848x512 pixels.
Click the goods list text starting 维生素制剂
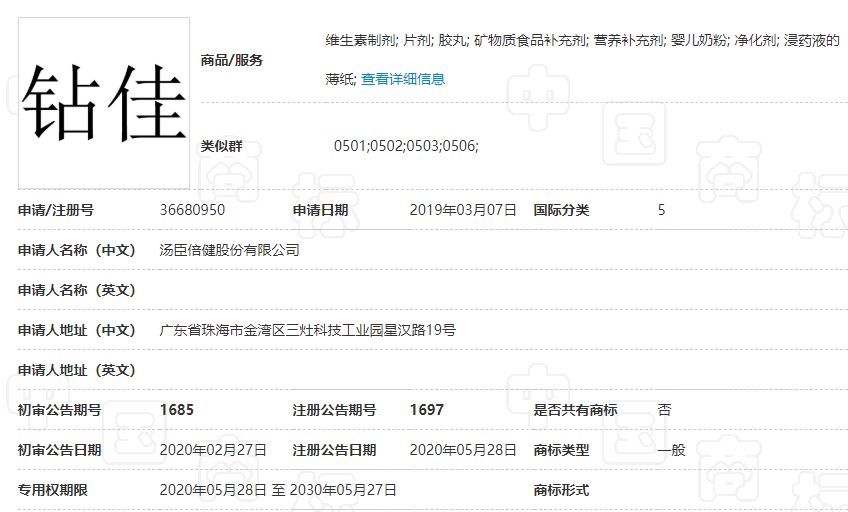[582, 59]
